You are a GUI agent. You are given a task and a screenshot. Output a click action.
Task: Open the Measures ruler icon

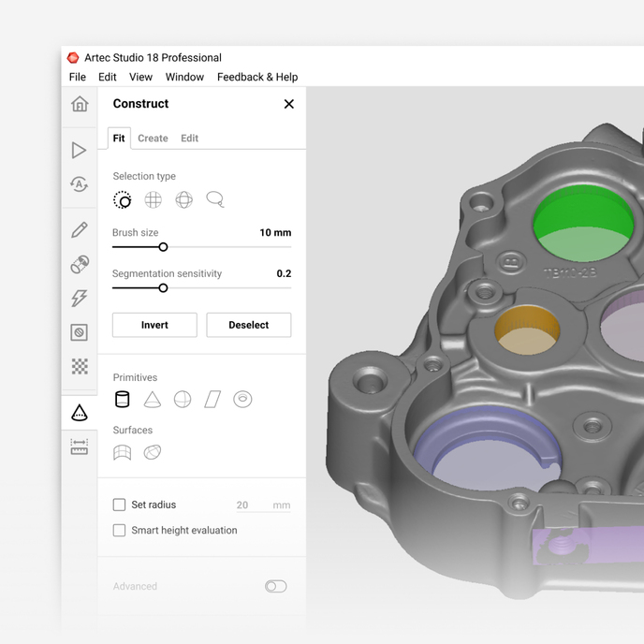click(x=80, y=446)
